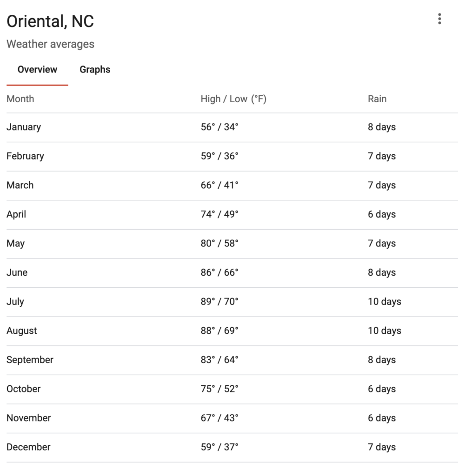The image size is (458, 476).
Task: Select the January row
Action: 232,127
